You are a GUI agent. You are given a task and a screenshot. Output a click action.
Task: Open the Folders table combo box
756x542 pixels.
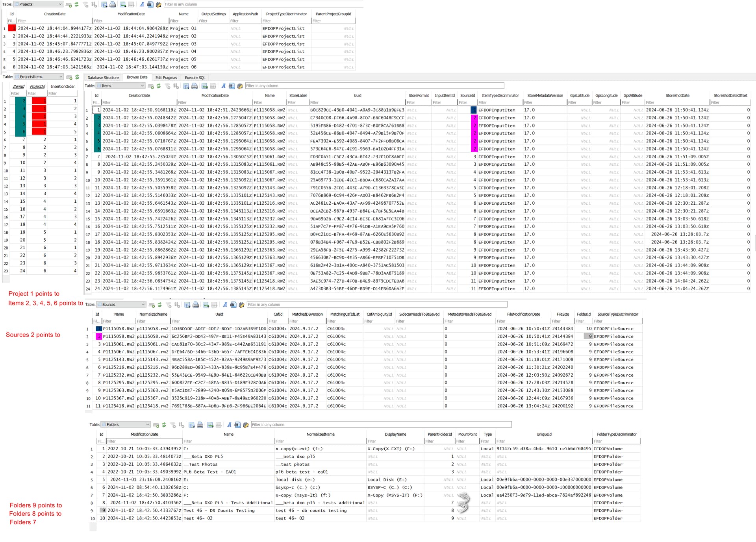click(x=126, y=425)
